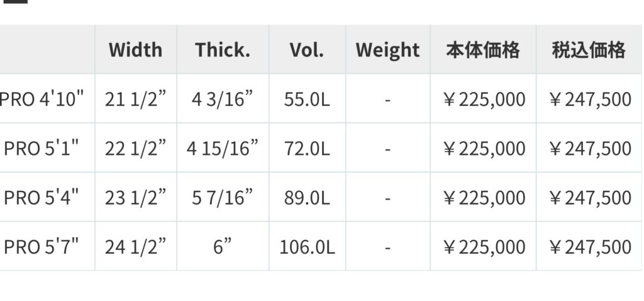Click the 21 1/2" width cell
The width and height of the screenshot is (644, 301).
point(136,99)
